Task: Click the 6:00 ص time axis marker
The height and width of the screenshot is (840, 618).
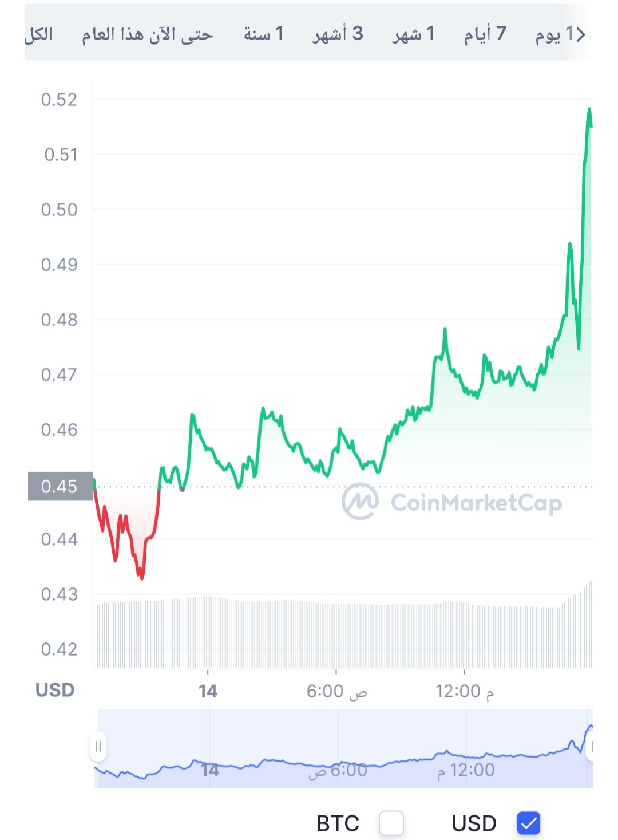Action: click(336, 691)
